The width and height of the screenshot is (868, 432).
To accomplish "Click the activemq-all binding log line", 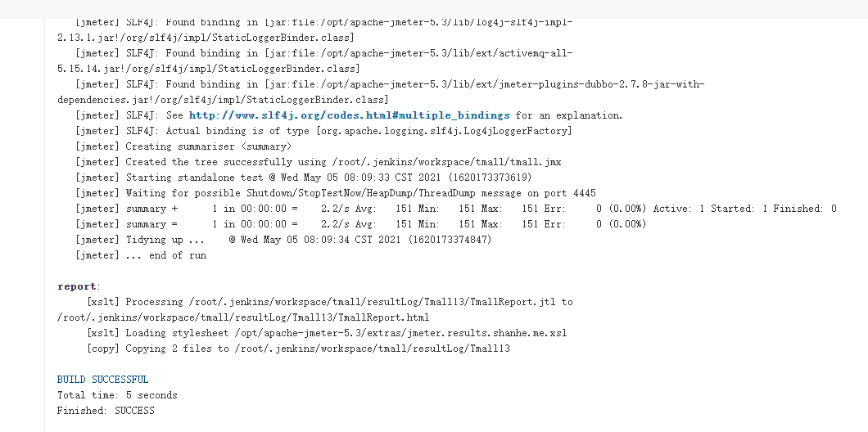I will [324, 53].
